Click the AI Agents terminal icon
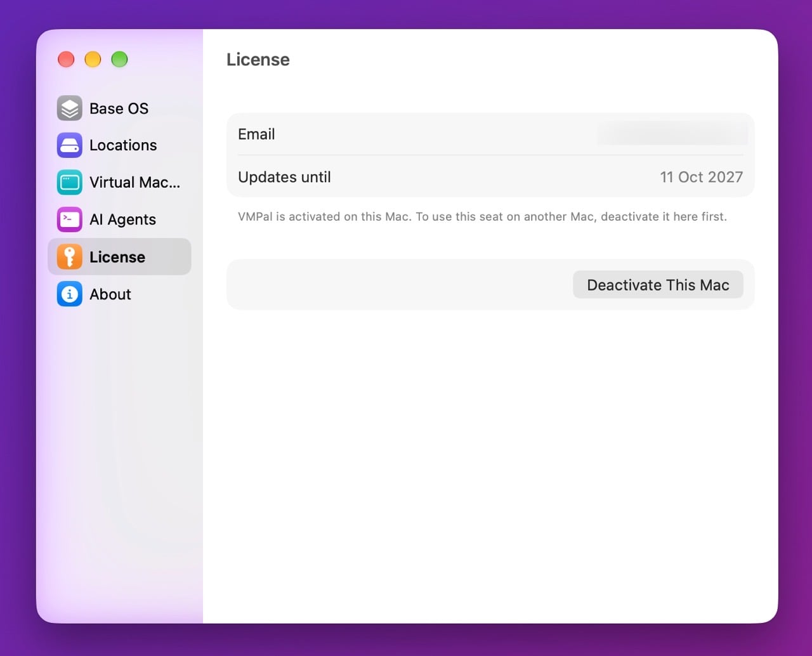This screenshot has height=656, width=812. pyautogui.click(x=69, y=220)
